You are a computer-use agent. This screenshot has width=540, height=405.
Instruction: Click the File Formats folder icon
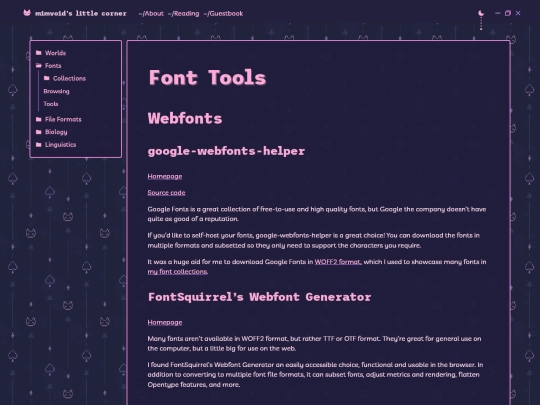pyautogui.click(x=39, y=119)
